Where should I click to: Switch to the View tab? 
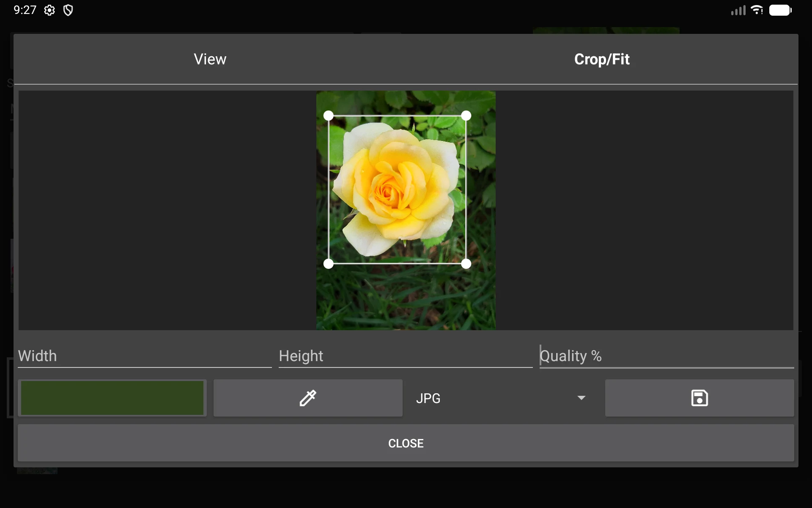tap(210, 59)
